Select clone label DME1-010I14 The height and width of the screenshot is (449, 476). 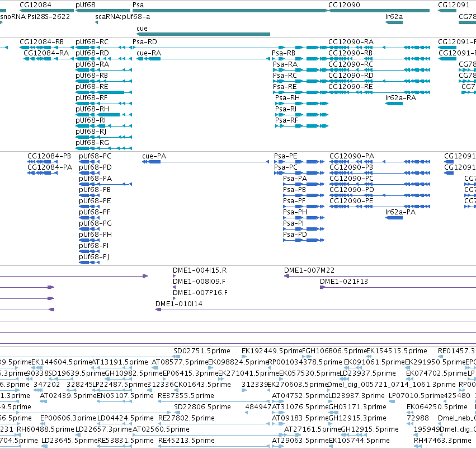[179, 304]
